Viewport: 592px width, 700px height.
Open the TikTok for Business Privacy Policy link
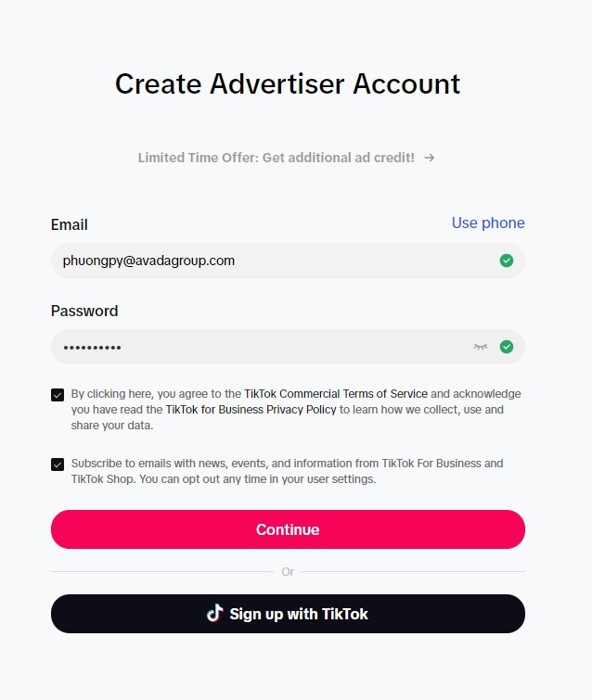(251, 410)
